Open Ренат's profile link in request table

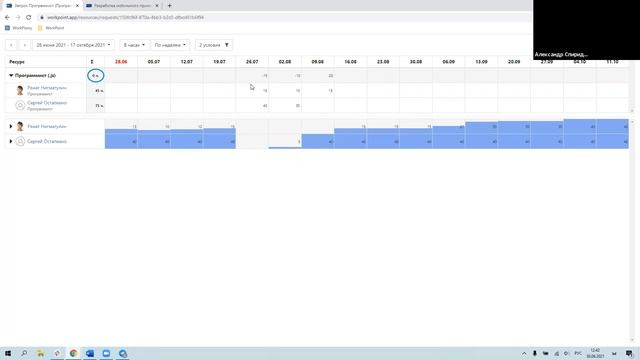tap(47, 88)
